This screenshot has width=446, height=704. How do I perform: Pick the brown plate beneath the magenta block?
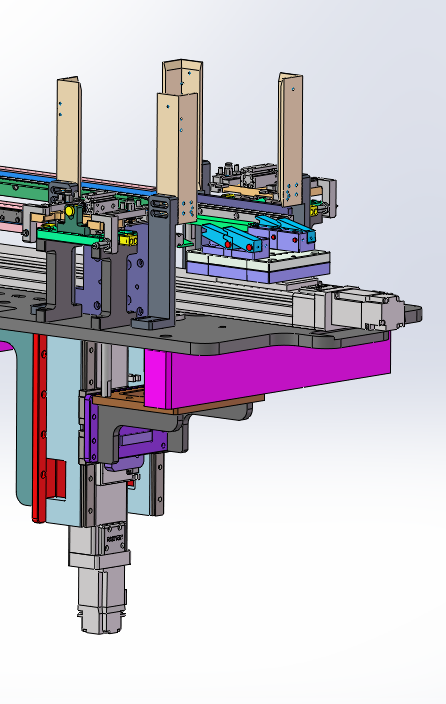point(180,401)
